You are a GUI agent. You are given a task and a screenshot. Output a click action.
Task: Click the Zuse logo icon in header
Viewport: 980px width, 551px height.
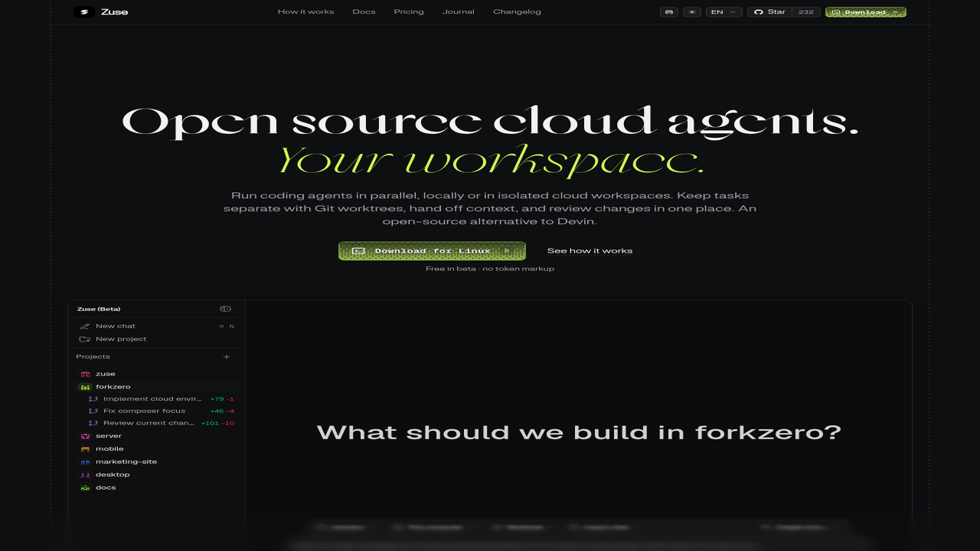click(84, 12)
